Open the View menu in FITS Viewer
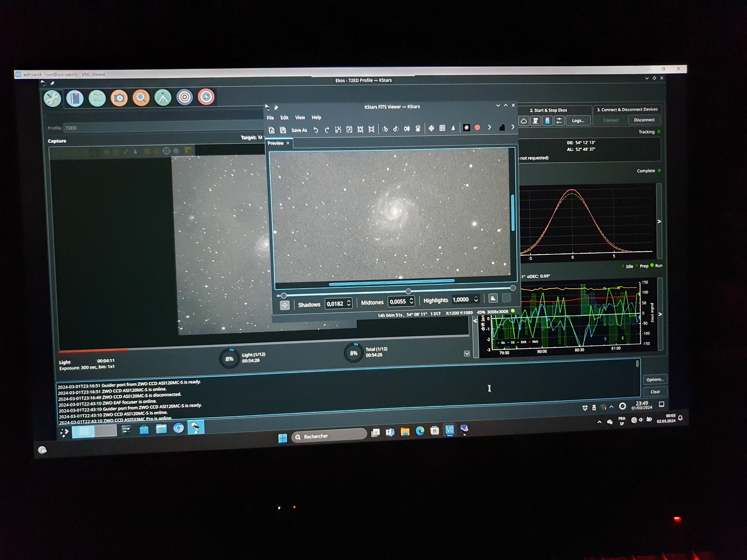The height and width of the screenshot is (560, 747). [x=300, y=117]
